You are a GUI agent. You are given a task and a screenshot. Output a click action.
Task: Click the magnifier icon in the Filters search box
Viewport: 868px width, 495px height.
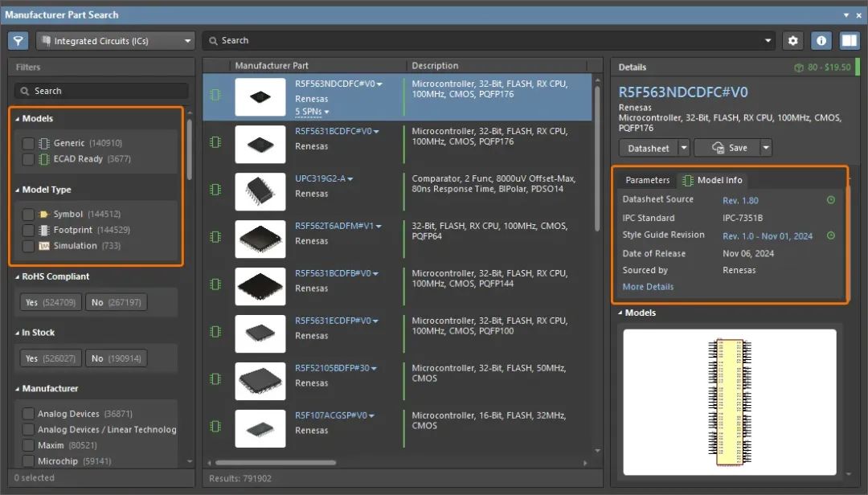[x=24, y=91]
